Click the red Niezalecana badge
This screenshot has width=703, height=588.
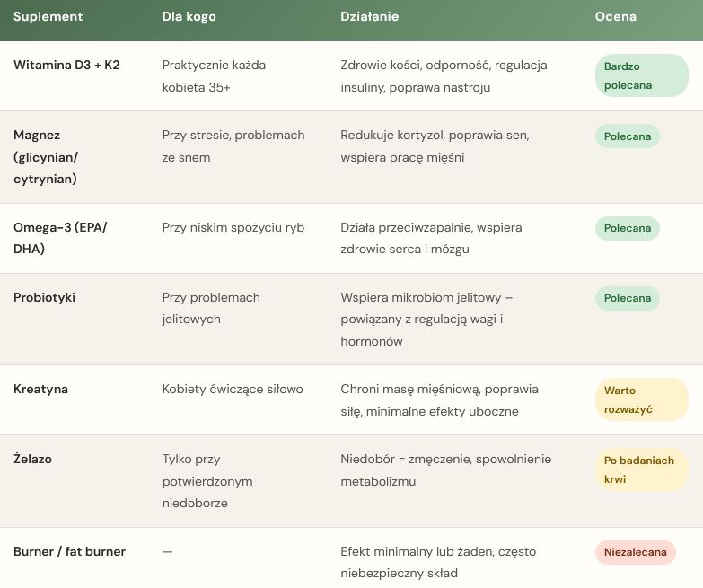coord(635,552)
